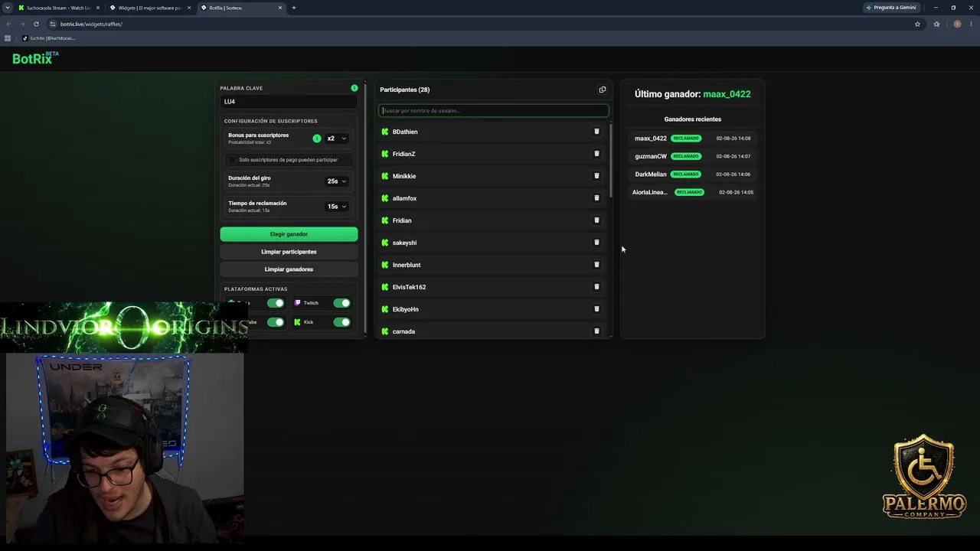Bookmark this page with star icon
This screenshot has width=980, height=551.
click(917, 24)
